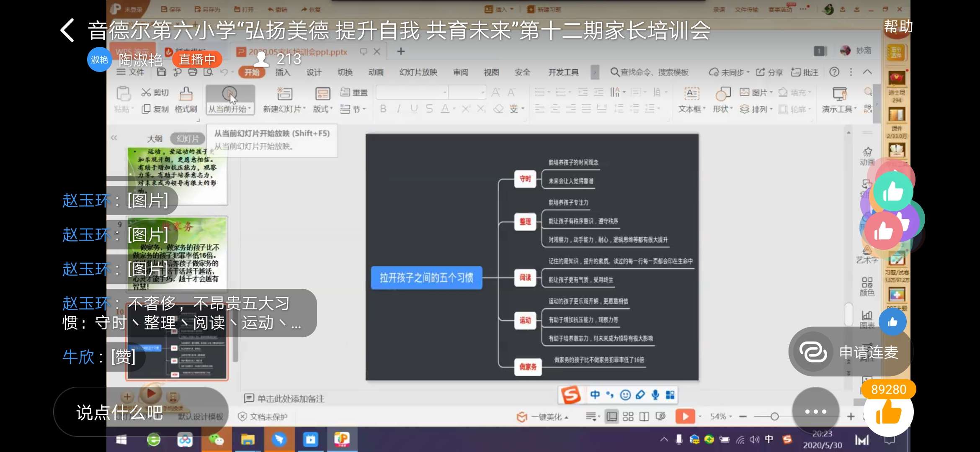The image size is (980, 452).
Task: Select the 设计 ribbon tab
Action: coord(314,72)
